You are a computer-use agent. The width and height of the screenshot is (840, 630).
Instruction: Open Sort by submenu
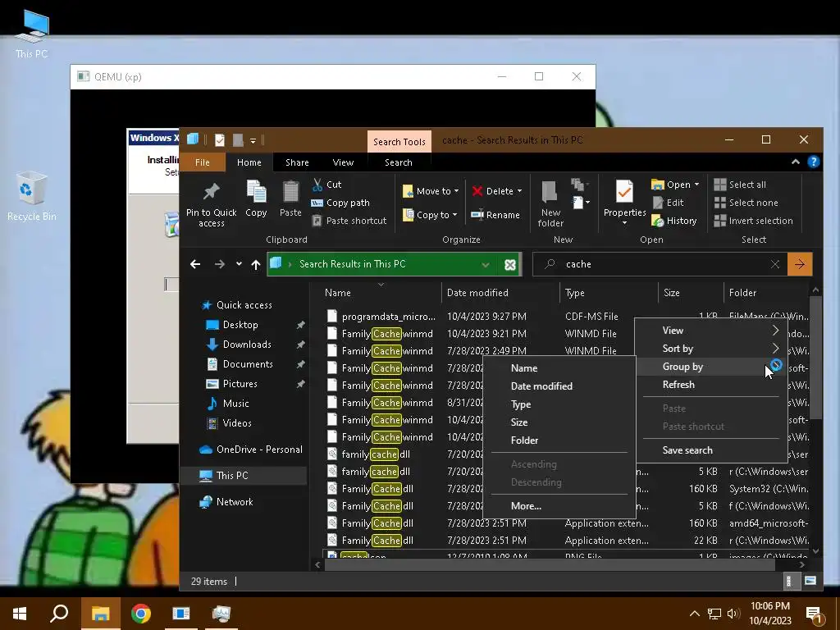point(711,349)
